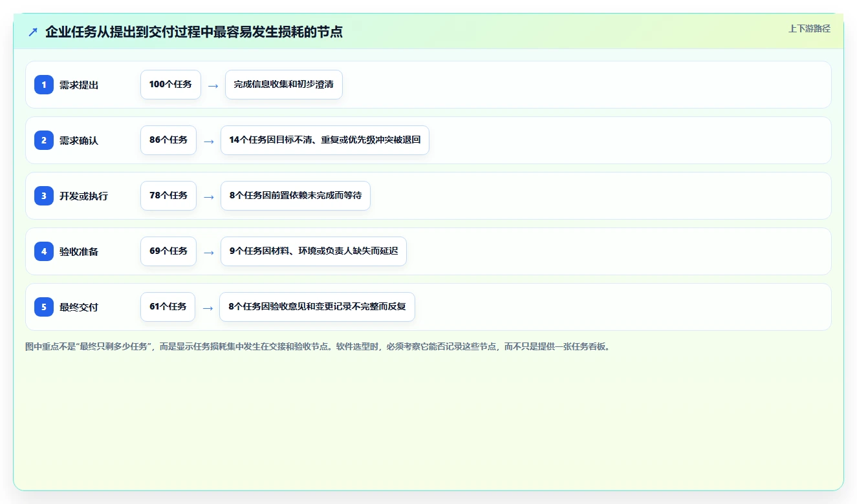The width and height of the screenshot is (857, 504).
Task: Select step number 1 badge
Action: (44, 85)
